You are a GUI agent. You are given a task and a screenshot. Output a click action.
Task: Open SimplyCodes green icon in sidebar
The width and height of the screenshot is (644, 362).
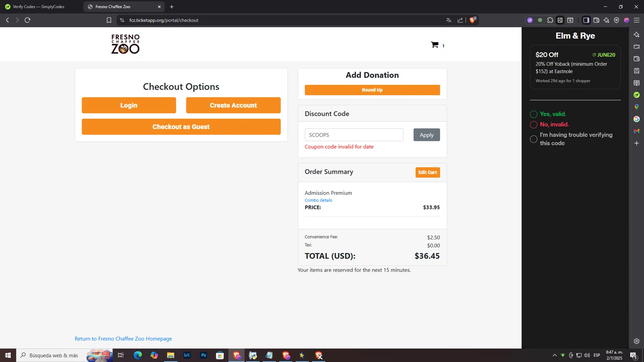pos(637,95)
